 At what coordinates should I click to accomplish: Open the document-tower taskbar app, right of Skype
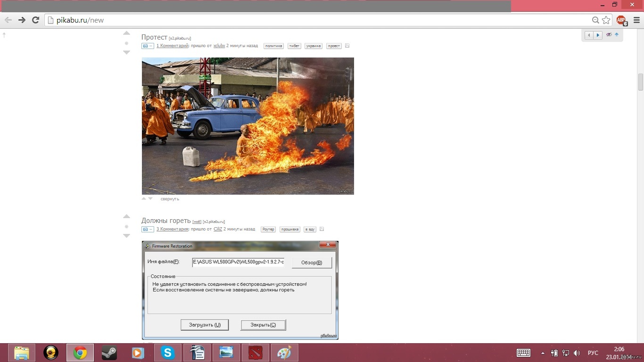point(197,353)
